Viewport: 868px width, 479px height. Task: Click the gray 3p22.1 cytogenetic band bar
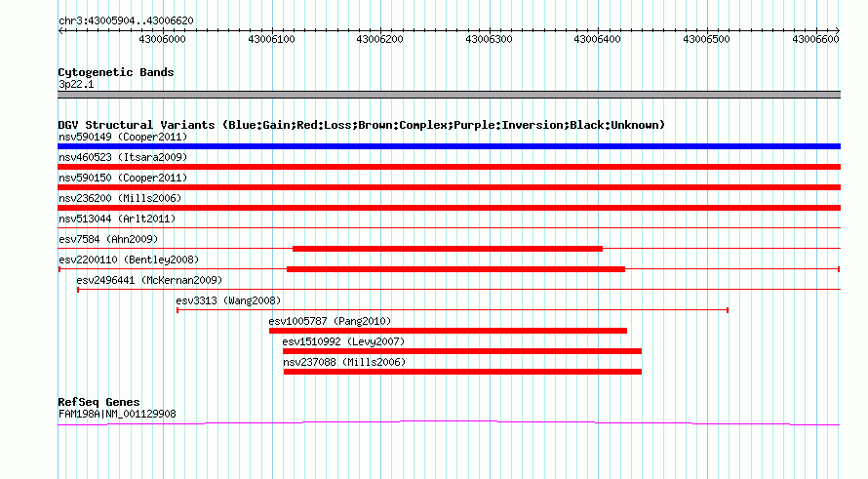coord(449,95)
